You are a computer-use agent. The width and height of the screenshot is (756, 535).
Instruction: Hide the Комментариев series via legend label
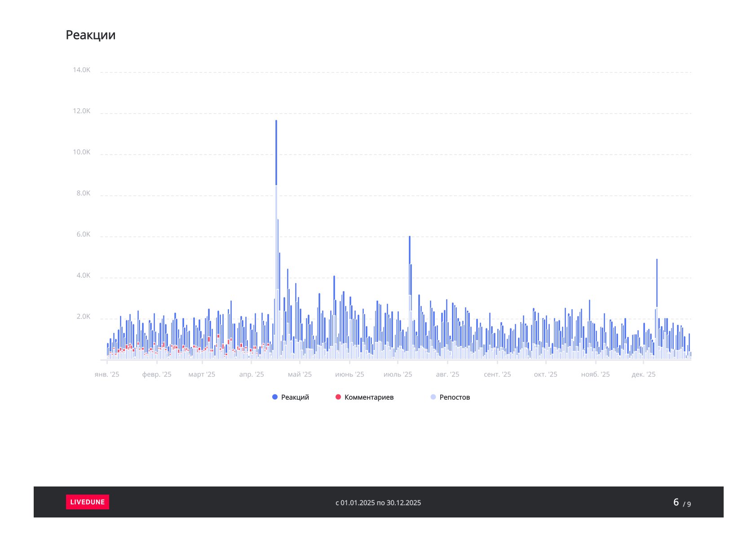pos(369,397)
